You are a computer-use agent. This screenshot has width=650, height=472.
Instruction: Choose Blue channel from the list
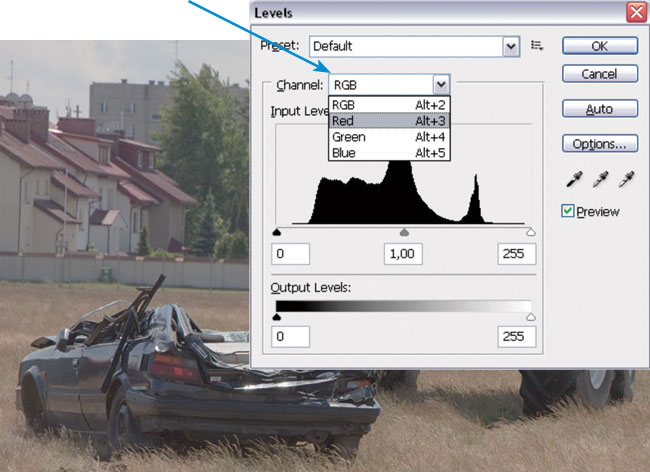[389, 152]
